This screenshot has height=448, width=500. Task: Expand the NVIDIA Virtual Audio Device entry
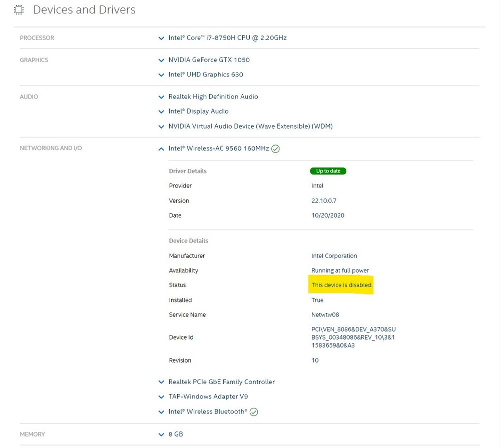click(161, 126)
